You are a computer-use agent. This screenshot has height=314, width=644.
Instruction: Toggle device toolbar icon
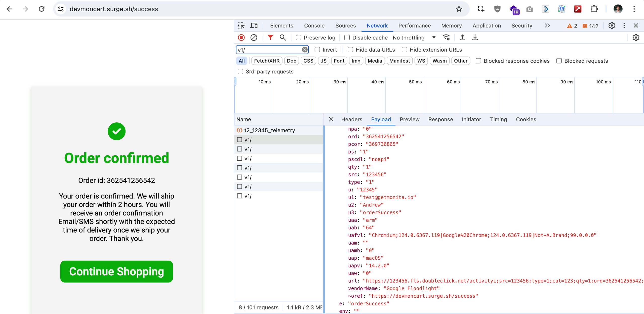point(254,25)
